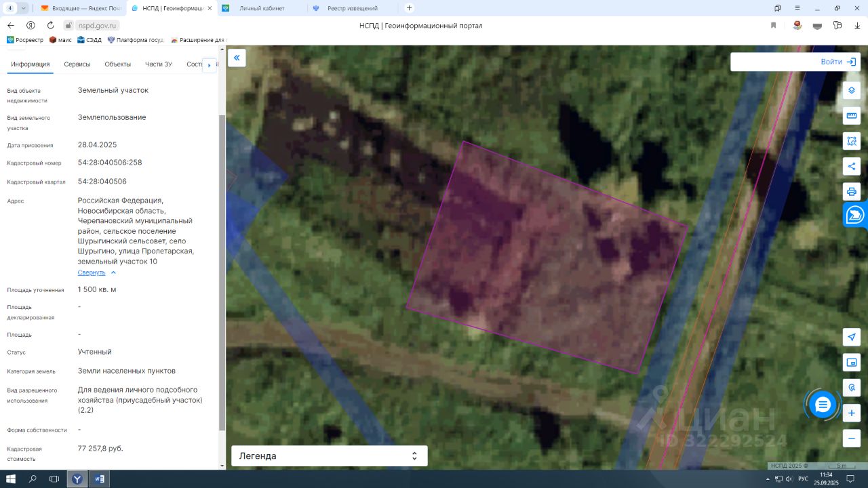
Task: Print the map using printer icon
Action: [x=852, y=192]
